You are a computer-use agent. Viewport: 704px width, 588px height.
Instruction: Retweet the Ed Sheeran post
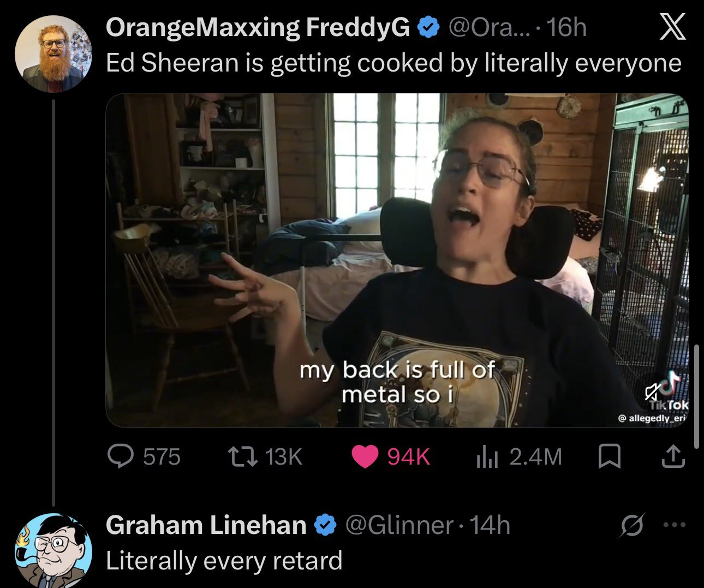click(x=264, y=457)
